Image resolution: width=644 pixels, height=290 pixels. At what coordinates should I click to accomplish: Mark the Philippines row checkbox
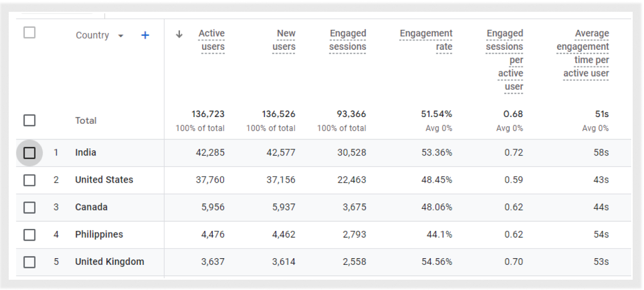30,235
